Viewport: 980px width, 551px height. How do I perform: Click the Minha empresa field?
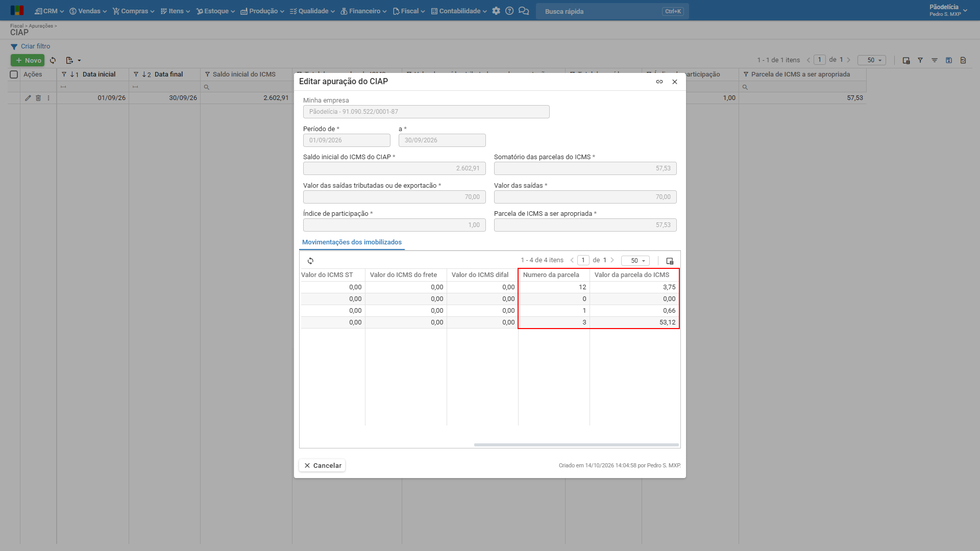(x=426, y=112)
